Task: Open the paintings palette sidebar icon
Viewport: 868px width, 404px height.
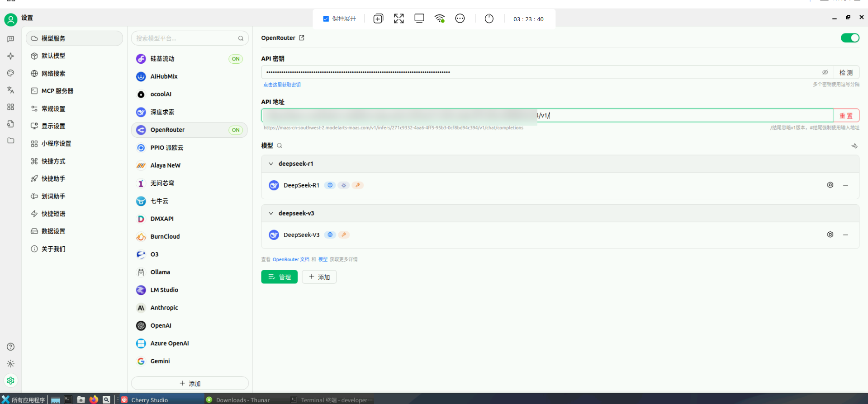Action: [x=10, y=73]
